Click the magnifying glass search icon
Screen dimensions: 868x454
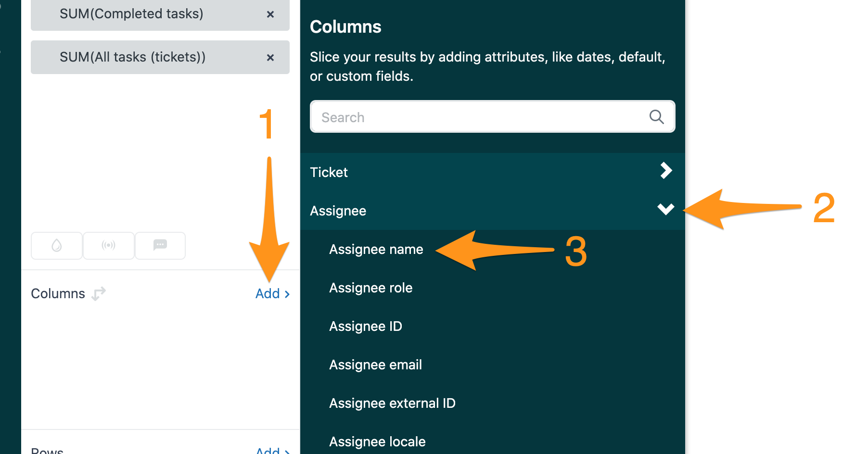(656, 117)
